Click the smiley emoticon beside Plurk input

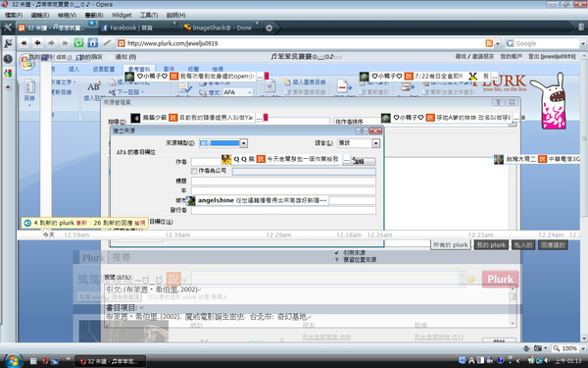pos(470,279)
